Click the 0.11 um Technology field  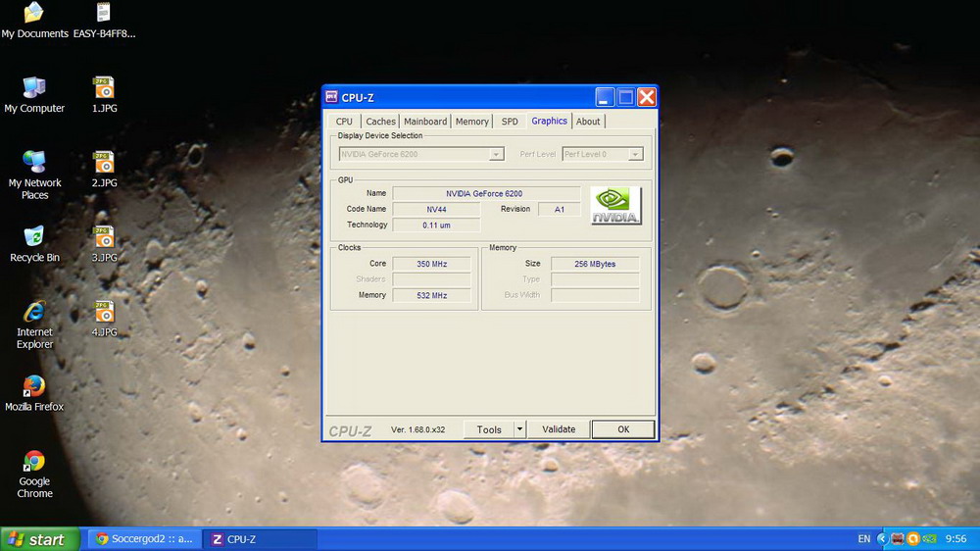(x=436, y=225)
